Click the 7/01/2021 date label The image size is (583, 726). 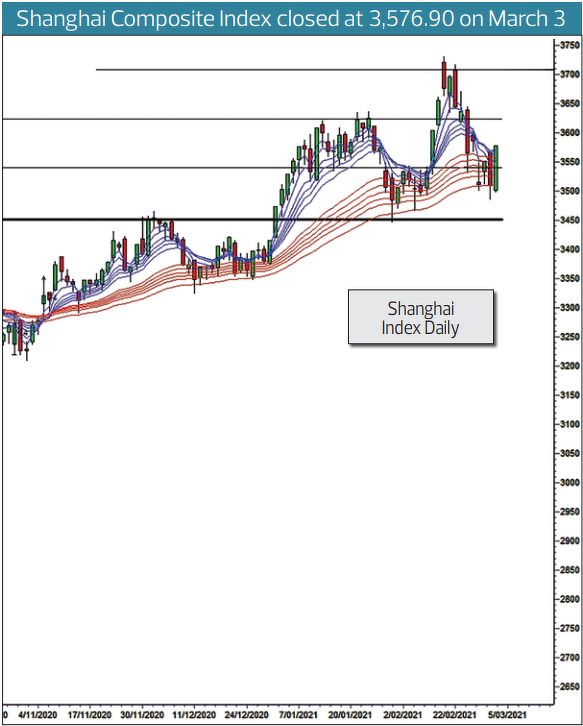click(298, 715)
